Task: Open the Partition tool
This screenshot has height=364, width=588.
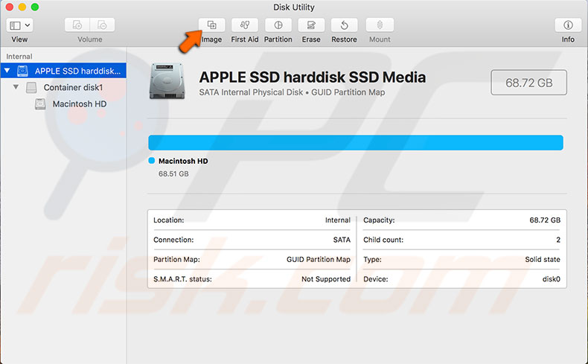Action: coord(278,25)
